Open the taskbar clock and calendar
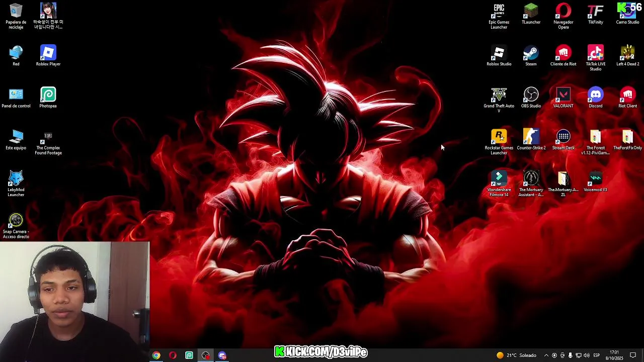This screenshot has width=644, height=362. point(614,355)
